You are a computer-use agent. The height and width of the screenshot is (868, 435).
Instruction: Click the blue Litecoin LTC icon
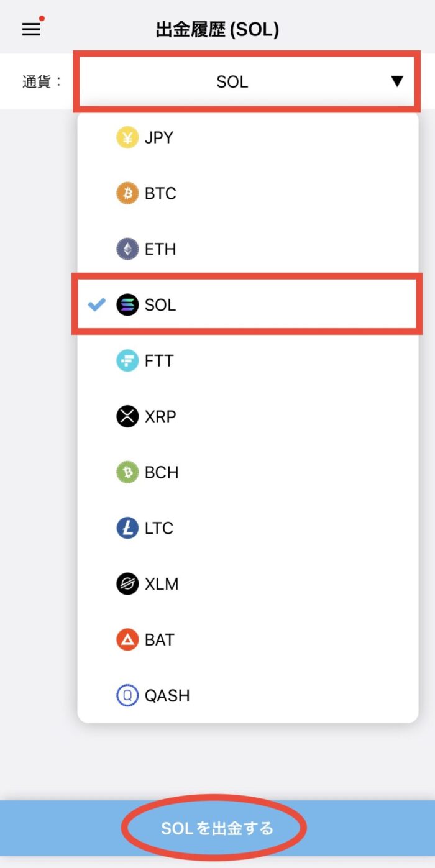127,528
